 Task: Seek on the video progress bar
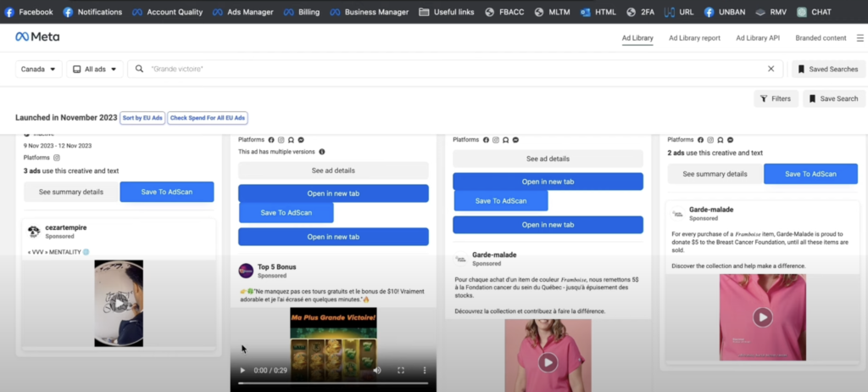click(x=333, y=383)
